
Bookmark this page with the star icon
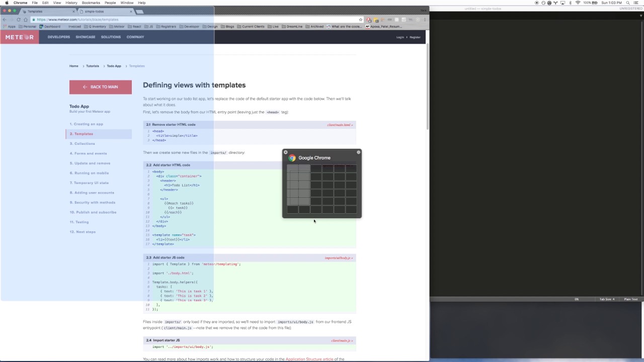[x=361, y=20]
